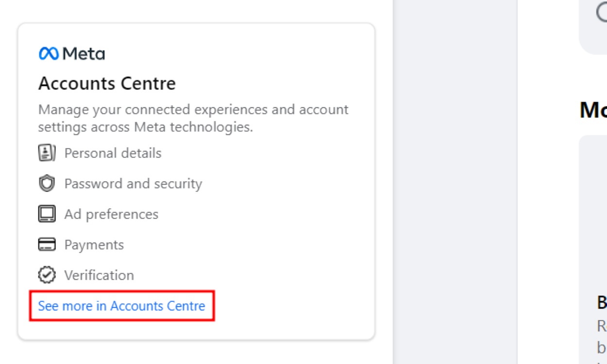Open Ad preferences via its monitor icon

coord(47,214)
